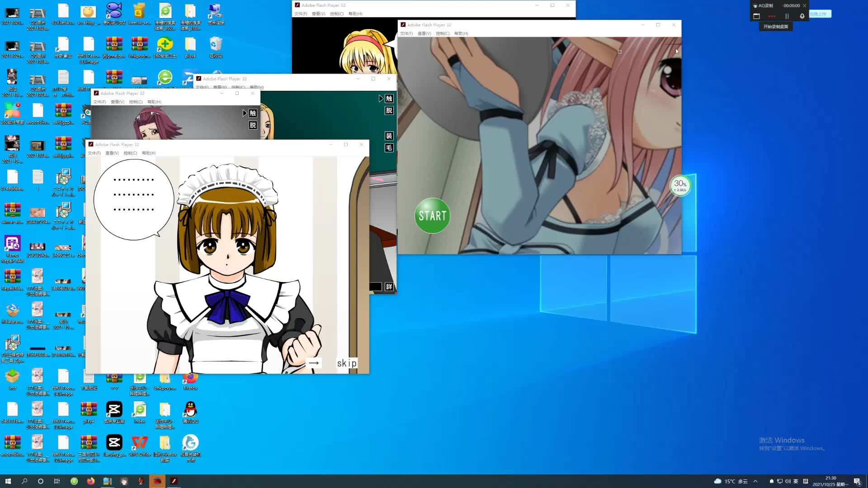Select the winrar-x6... desktop icon
868x488 pixels.
click(12, 213)
